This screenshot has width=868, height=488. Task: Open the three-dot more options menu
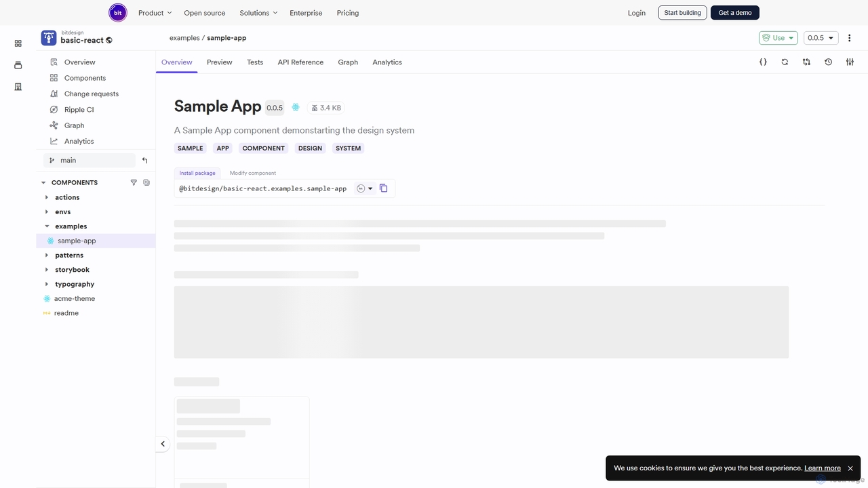tap(849, 38)
